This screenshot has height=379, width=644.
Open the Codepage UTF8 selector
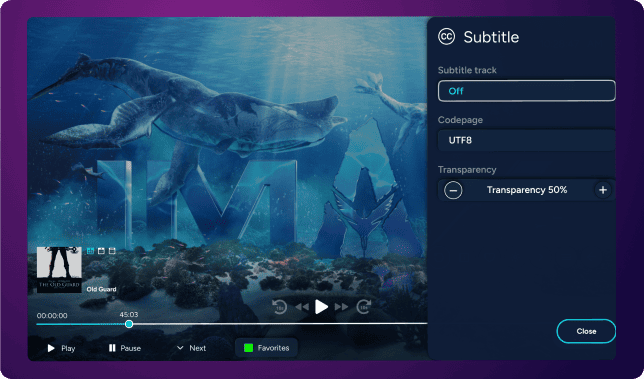point(527,140)
